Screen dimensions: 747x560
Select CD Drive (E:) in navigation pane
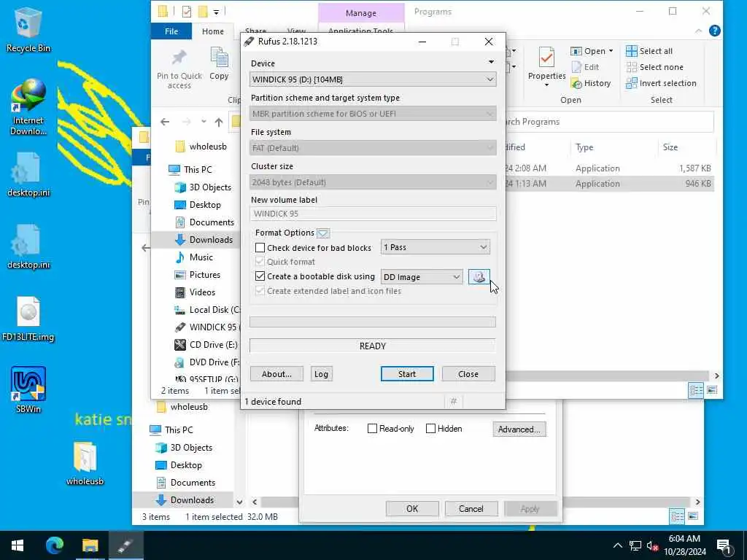(206, 345)
